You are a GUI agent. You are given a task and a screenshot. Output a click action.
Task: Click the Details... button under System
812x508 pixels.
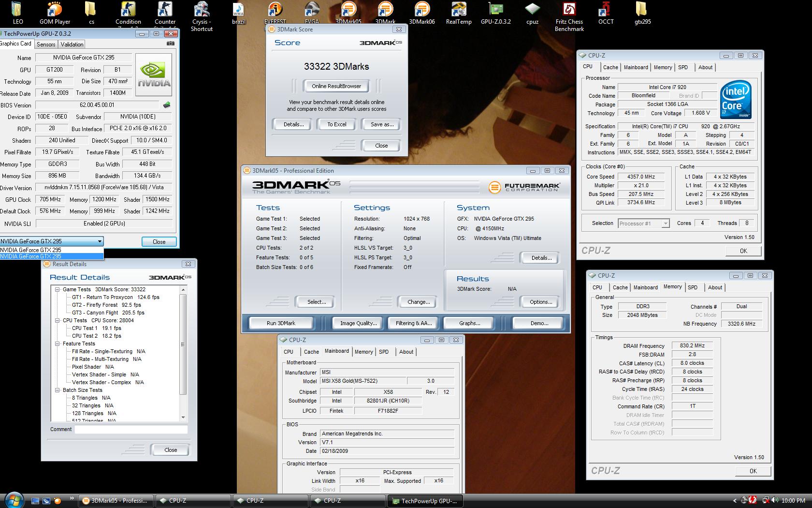pos(541,258)
